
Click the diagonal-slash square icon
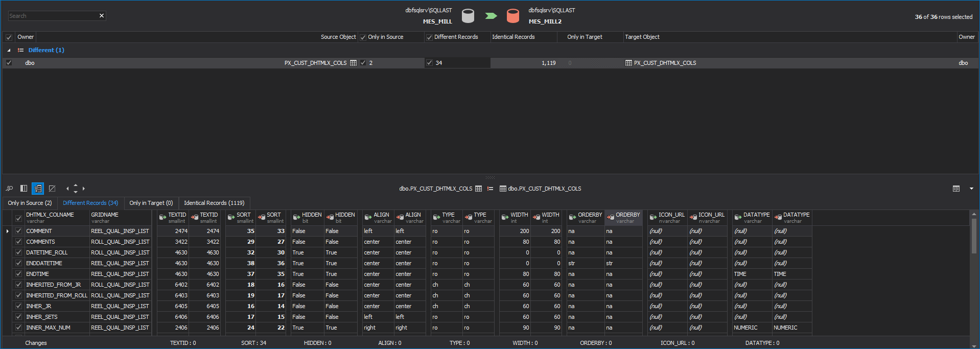point(52,189)
